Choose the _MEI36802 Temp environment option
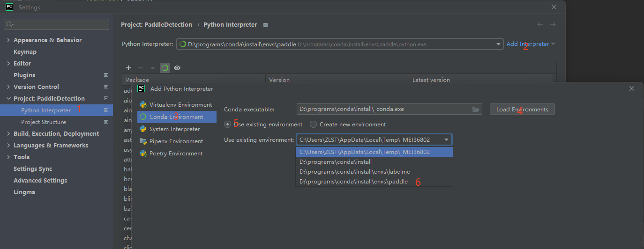The image size is (644, 249). [374, 152]
